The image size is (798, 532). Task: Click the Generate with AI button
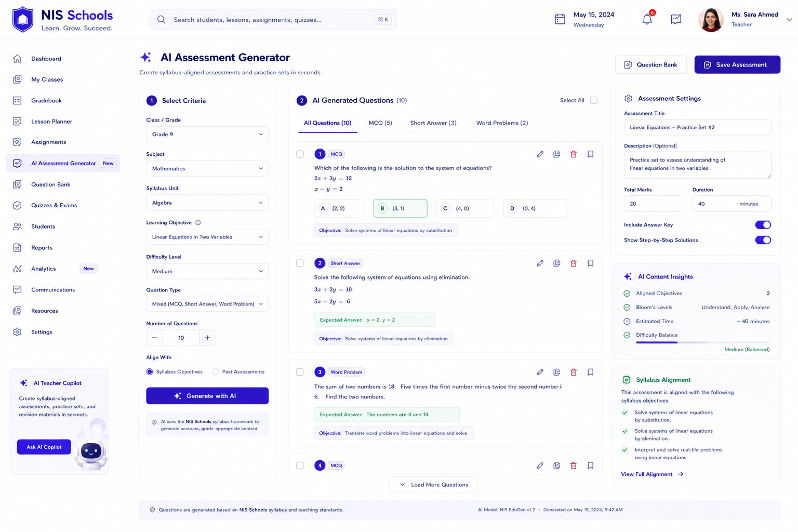point(207,396)
